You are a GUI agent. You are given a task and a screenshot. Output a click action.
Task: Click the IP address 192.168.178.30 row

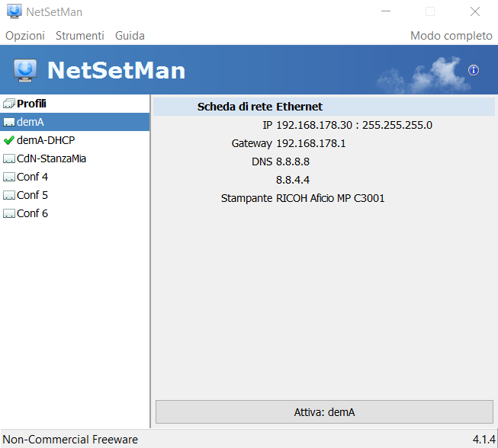pos(353,125)
